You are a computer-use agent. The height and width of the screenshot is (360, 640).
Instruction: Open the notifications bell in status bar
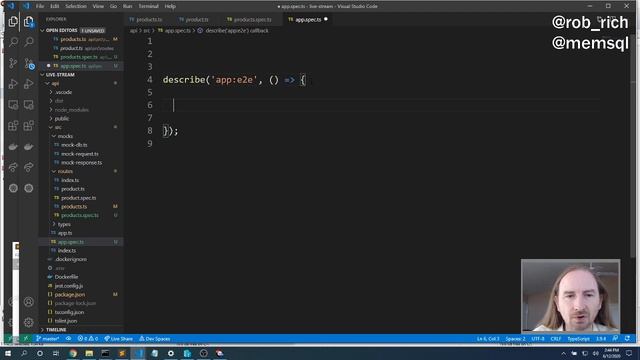click(x=627, y=339)
